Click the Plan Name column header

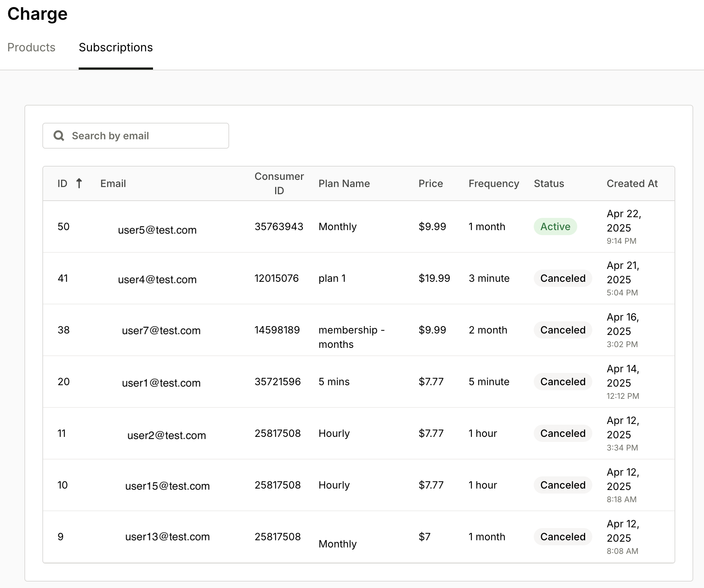point(344,183)
